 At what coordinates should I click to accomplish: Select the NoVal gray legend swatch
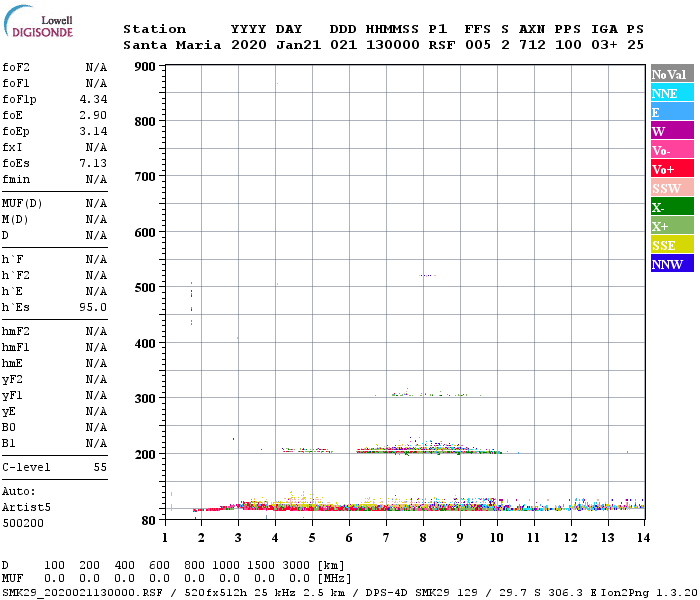672,74
